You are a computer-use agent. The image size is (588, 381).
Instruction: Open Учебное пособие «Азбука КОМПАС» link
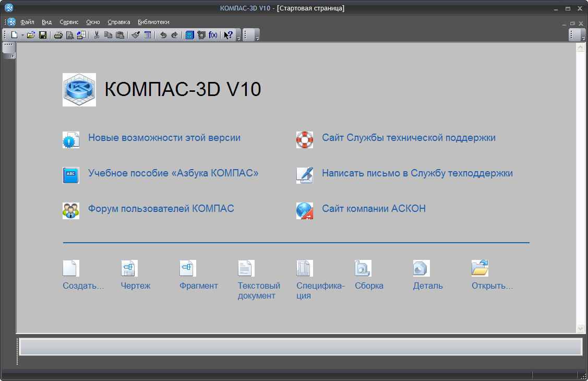pos(173,173)
